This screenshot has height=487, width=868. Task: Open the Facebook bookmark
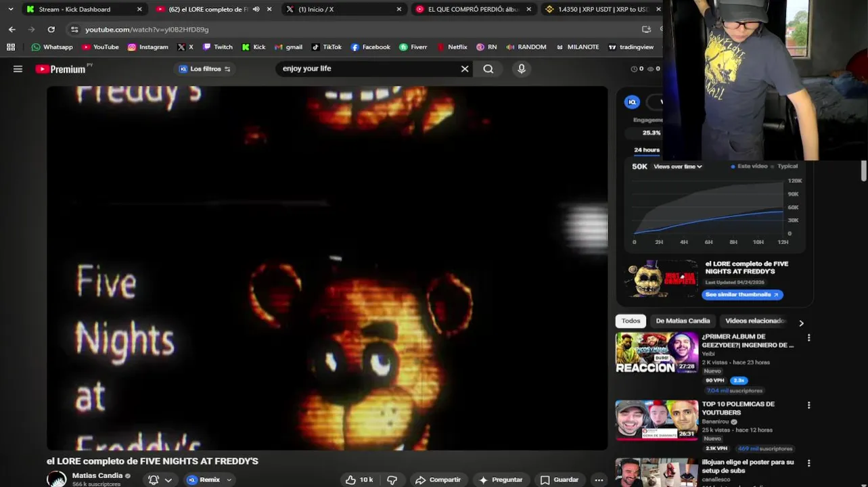tap(370, 47)
